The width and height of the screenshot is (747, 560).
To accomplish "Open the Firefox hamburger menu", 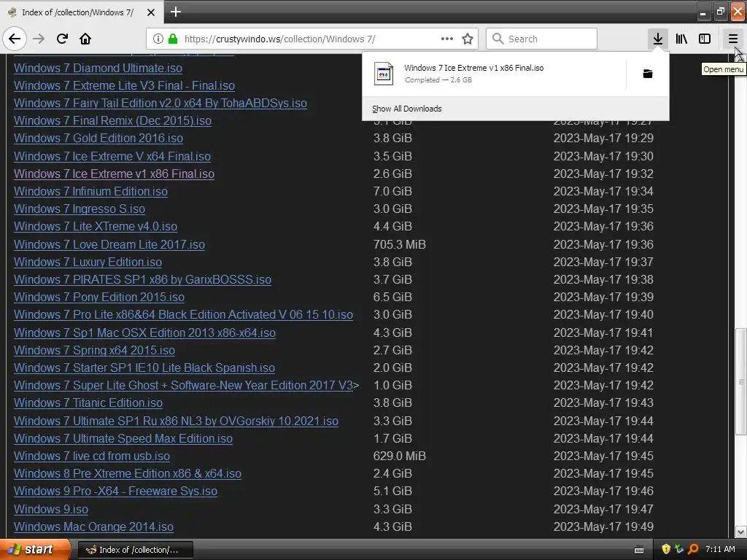I will point(732,39).
